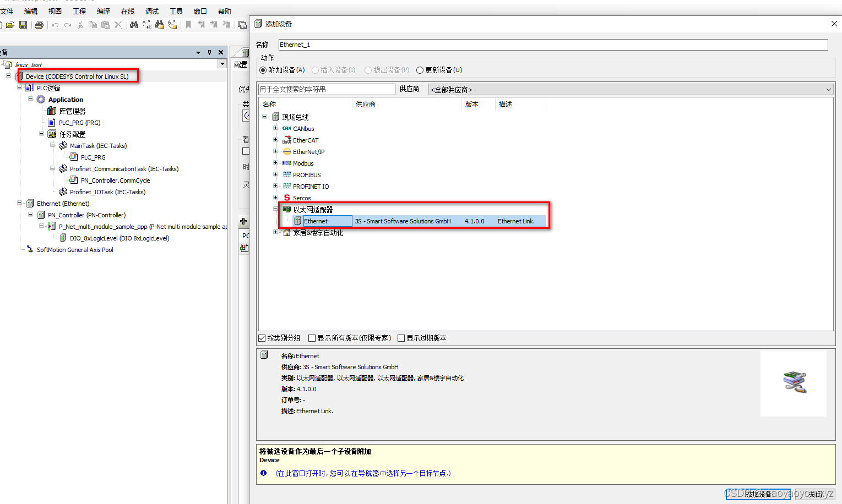Click the blue info icon in hint box

[x=263, y=473]
